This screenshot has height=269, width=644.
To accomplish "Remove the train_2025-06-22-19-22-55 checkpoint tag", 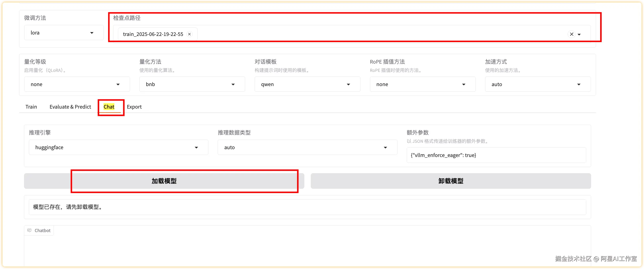I will [190, 34].
